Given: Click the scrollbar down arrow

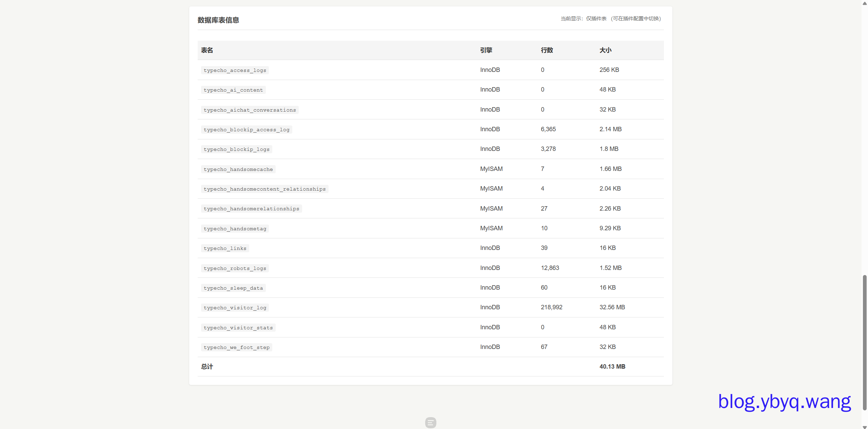Looking at the screenshot, I should pyautogui.click(x=865, y=427).
